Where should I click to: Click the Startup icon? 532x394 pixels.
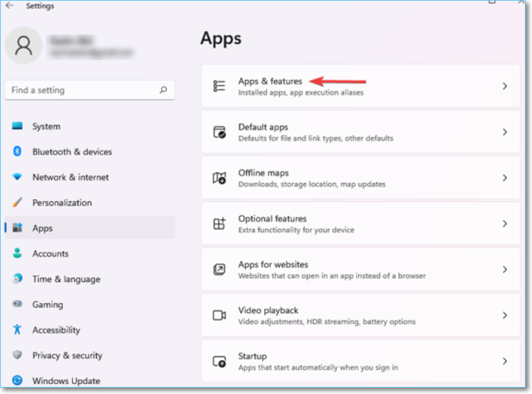pyautogui.click(x=219, y=361)
